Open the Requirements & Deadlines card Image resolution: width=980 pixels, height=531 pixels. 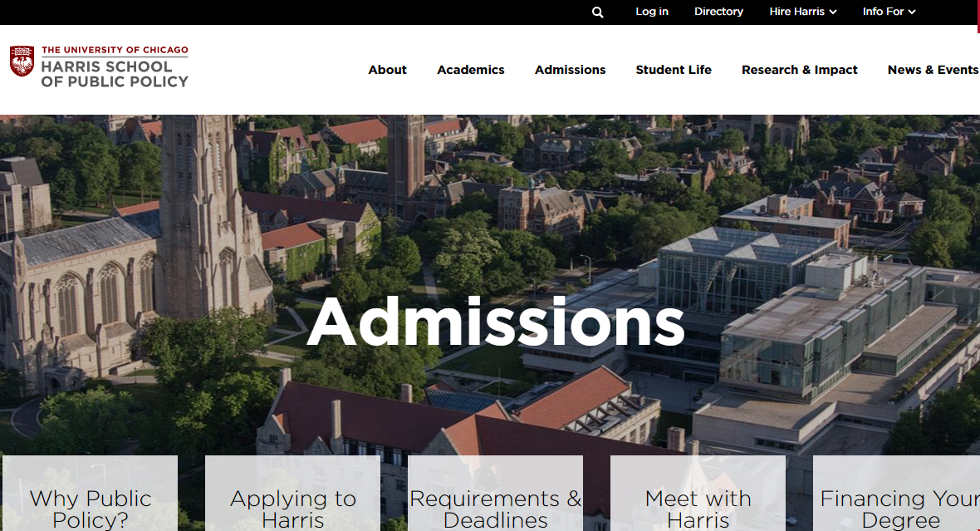click(x=495, y=494)
